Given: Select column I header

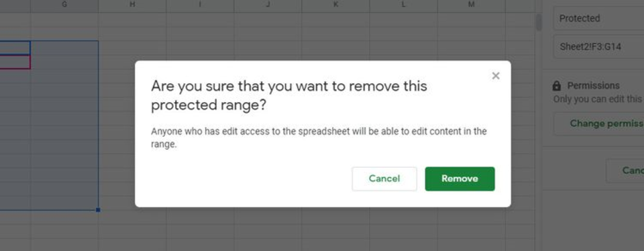Looking at the screenshot, I should (x=200, y=5).
